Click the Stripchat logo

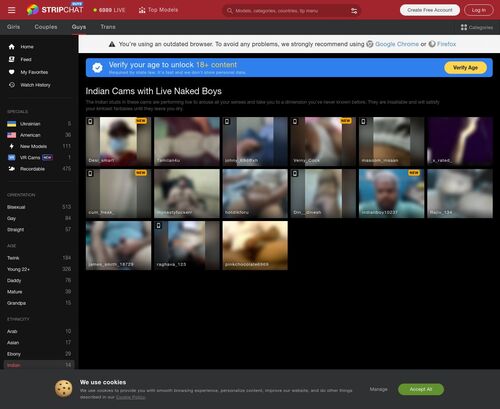pyautogui.click(x=55, y=9)
